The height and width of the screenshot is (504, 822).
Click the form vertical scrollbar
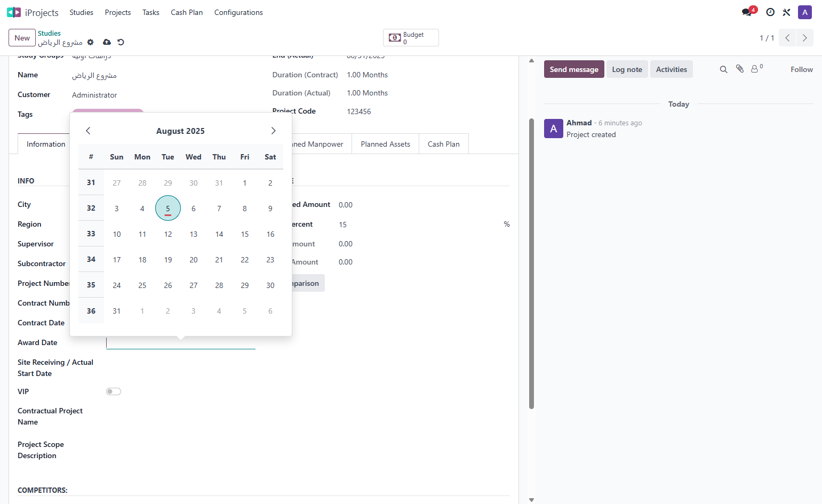[531, 264]
